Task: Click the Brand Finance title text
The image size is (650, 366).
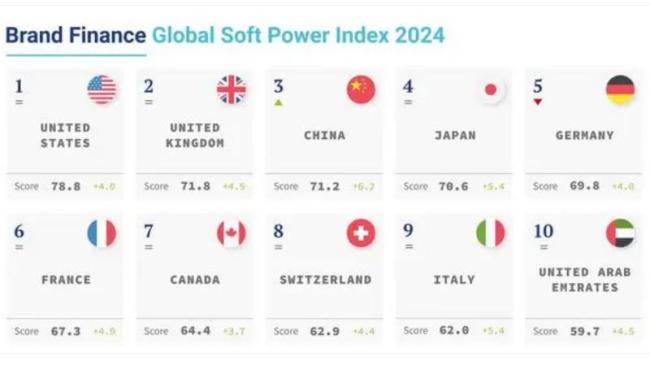Action: (x=76, y=35)
